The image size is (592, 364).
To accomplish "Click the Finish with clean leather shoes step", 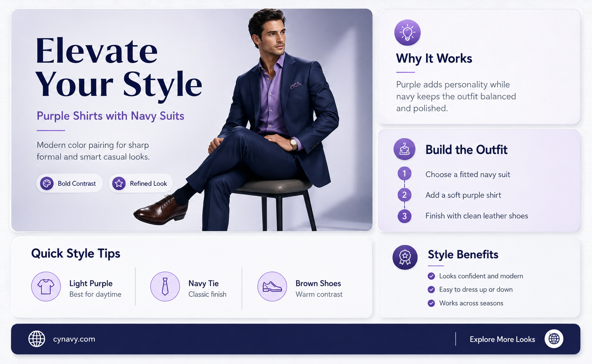I will (476, 216).
